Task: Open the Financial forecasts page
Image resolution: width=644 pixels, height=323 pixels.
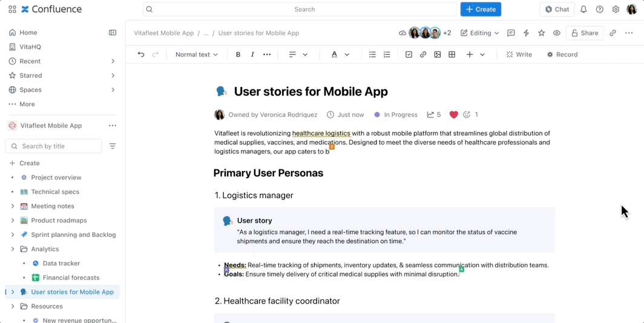Action: [x=71, y=278]
